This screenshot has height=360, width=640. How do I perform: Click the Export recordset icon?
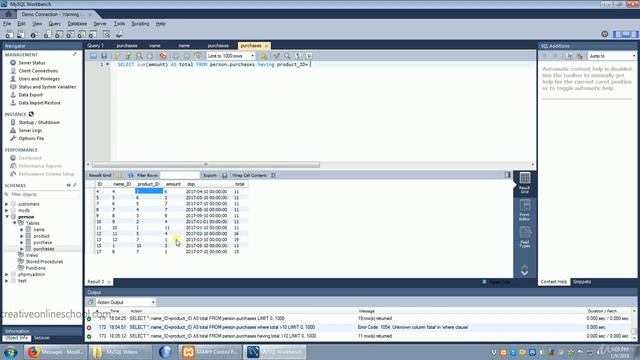pos(224,176)
